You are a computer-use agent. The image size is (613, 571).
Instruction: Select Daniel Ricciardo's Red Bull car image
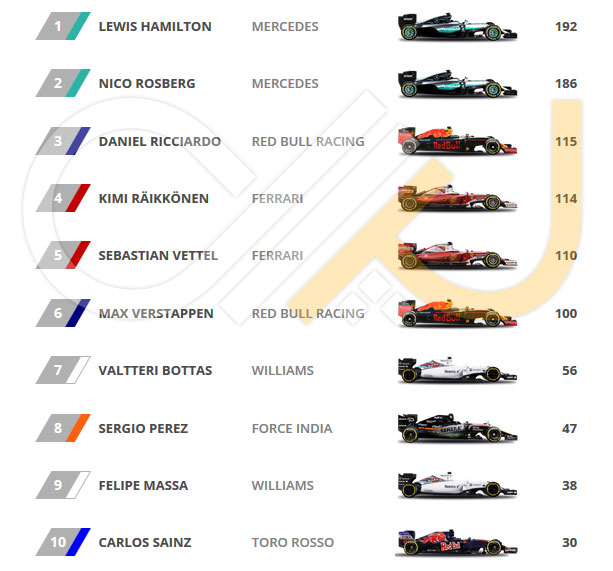click(x=457, y=141)
